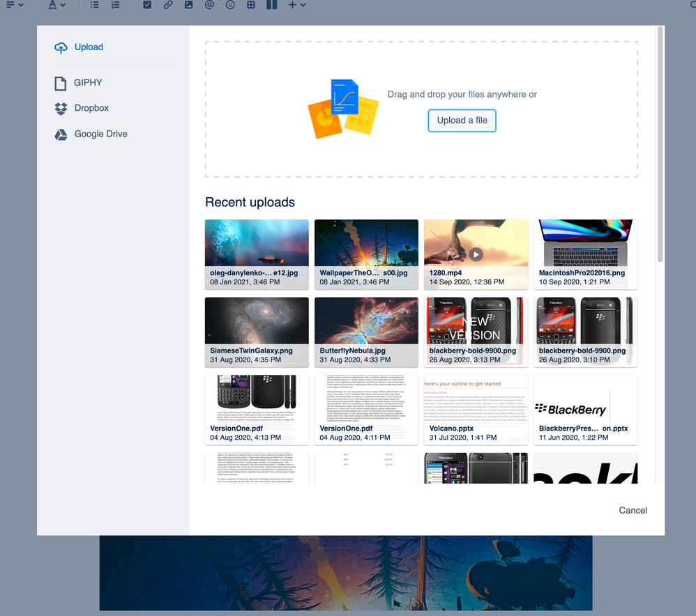Image resolution: width=696 pixels, height=616 pixels.
Task: Select blackberry-bold-9900.png from 3:10 PM
Action: (x=586, y=332)
